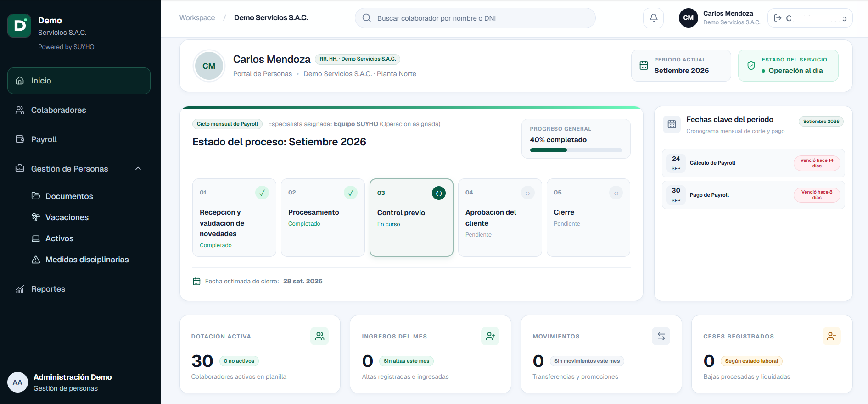Click the Demo Servicios S.A.C. breadcrumb
The width and height of the screenshot is (868, 404).
271,18
